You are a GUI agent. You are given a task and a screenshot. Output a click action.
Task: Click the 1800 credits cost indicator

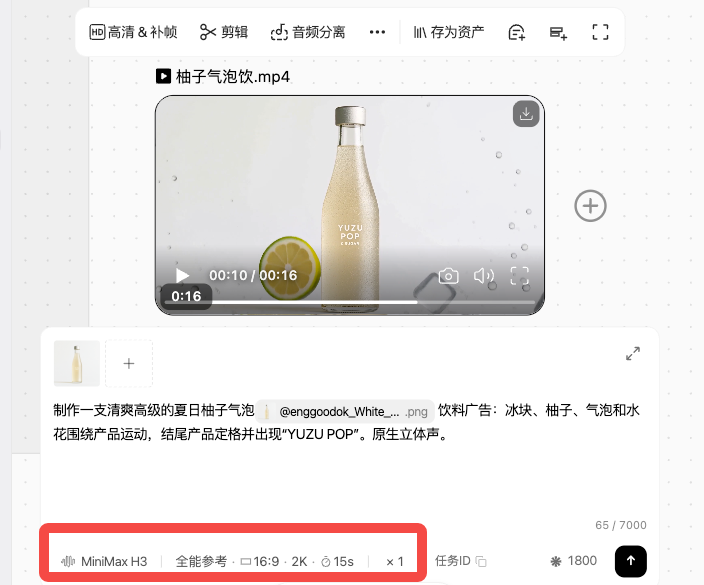click(574, 561)
